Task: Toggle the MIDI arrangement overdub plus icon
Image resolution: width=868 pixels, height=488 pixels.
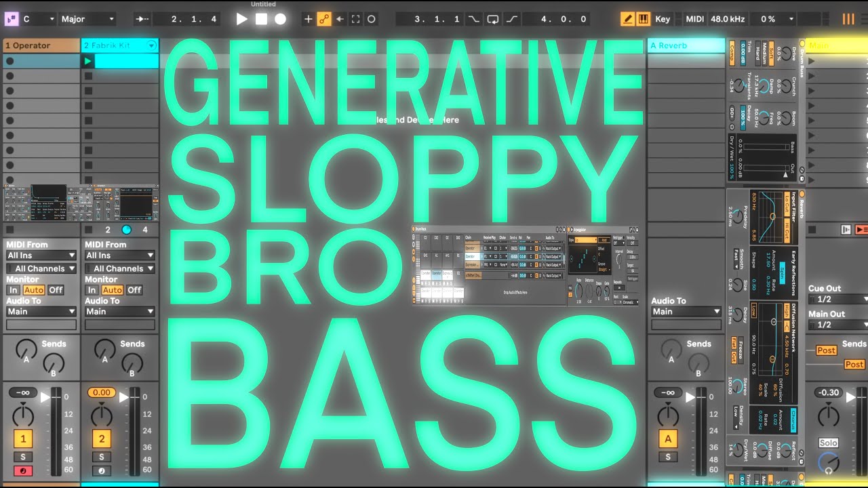Action: 308,19
